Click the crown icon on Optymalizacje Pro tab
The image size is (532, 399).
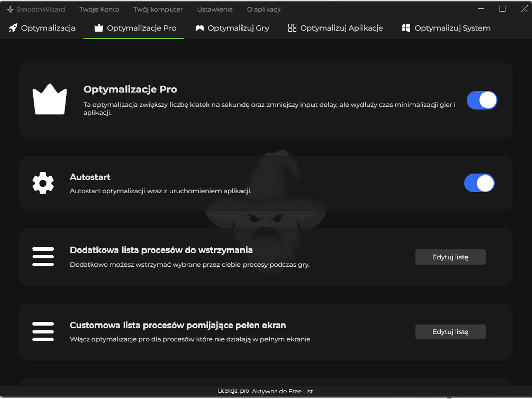tap(98, 29)
